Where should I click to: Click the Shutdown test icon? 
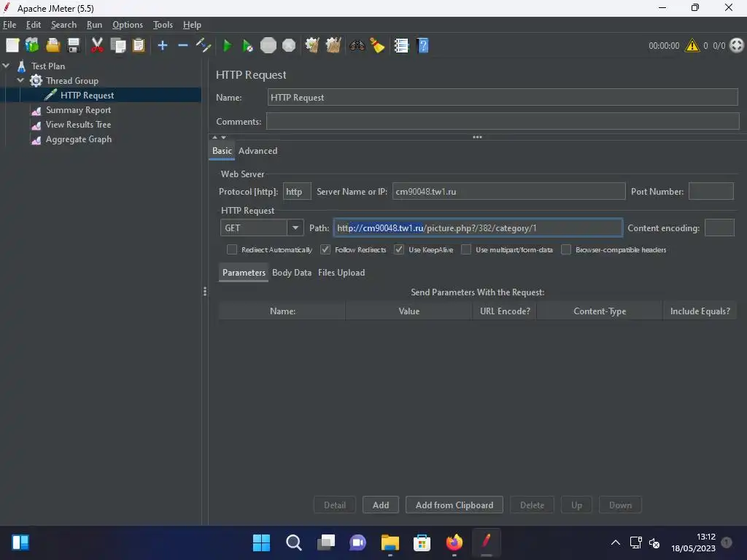[x=289, y=46]
